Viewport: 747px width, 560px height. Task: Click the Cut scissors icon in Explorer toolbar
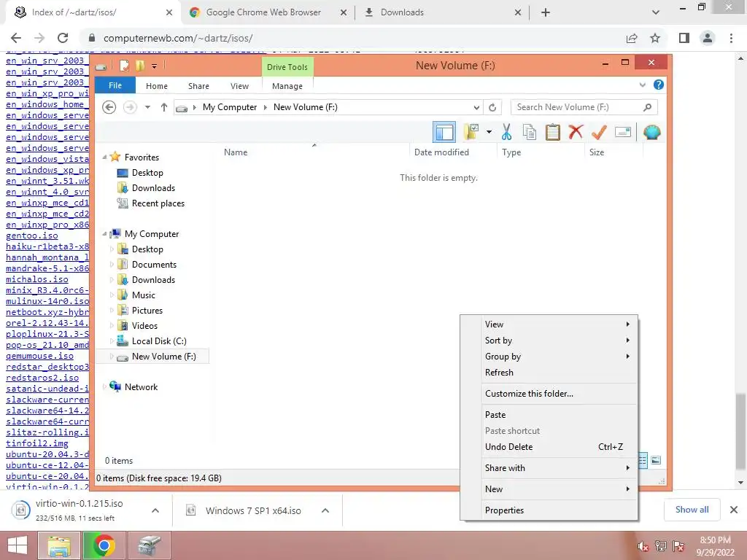[506, 132]
